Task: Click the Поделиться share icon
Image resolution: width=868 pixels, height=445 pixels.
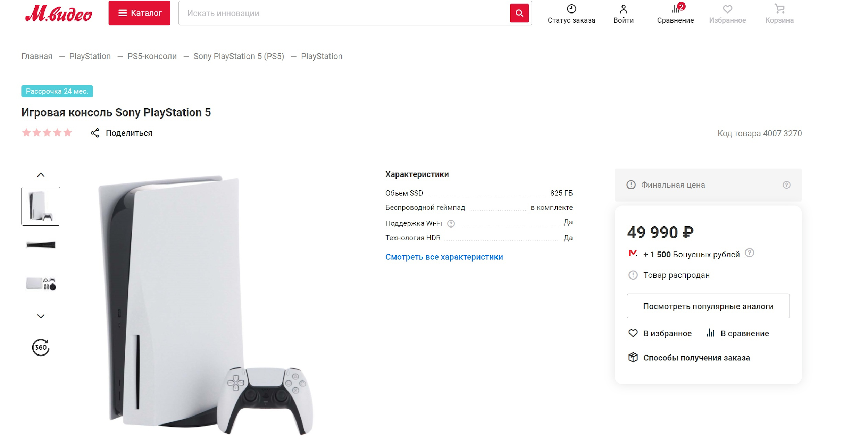Action: tap(95, 133)
